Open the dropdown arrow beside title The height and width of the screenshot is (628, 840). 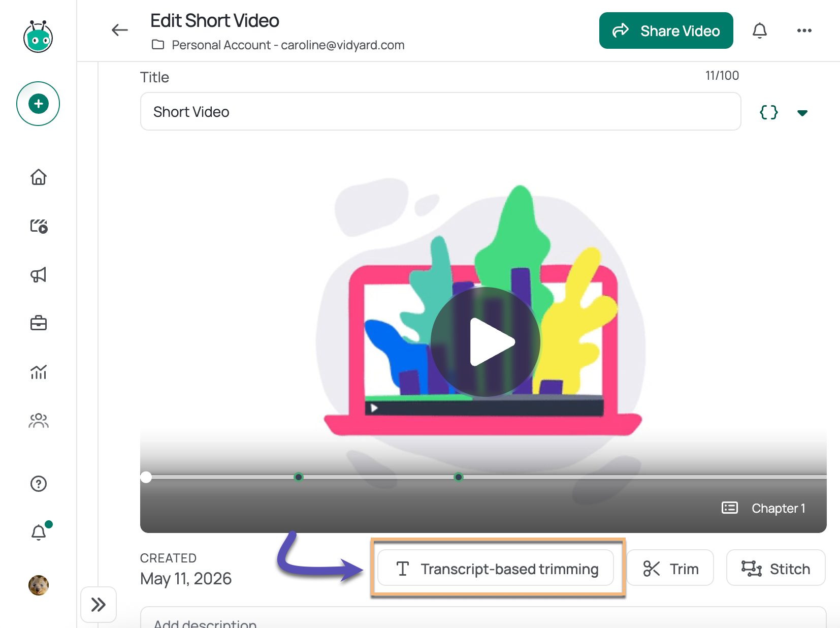(802, 113)
